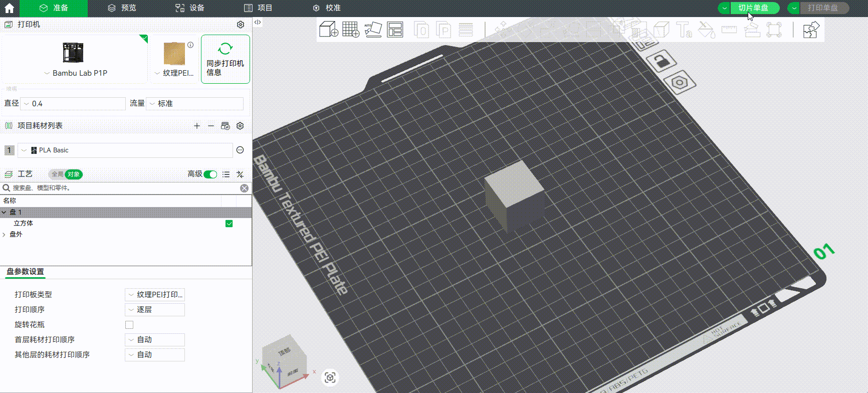The image size is (868, 393).
Task: Select the move tool in the toolbar
Action: (503, 30)
